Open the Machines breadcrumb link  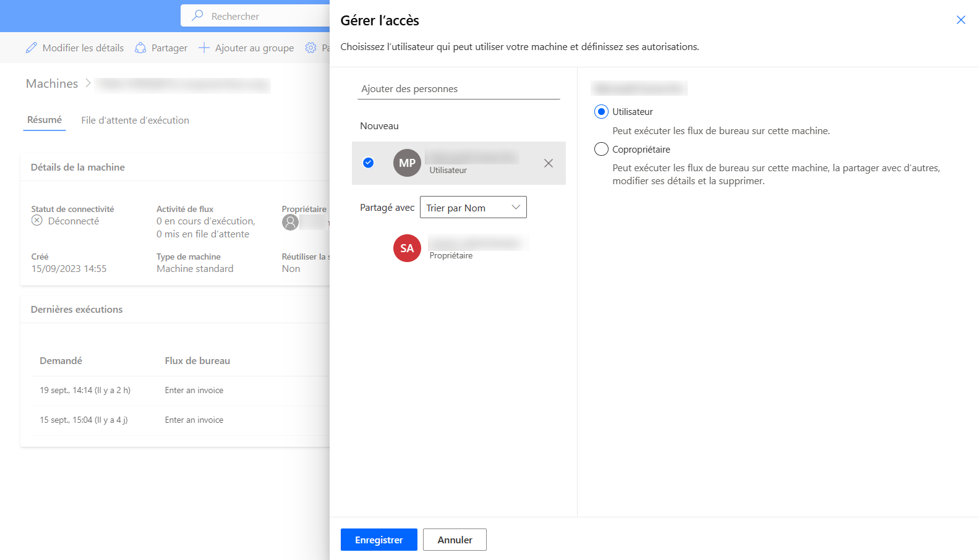[52, 83]
